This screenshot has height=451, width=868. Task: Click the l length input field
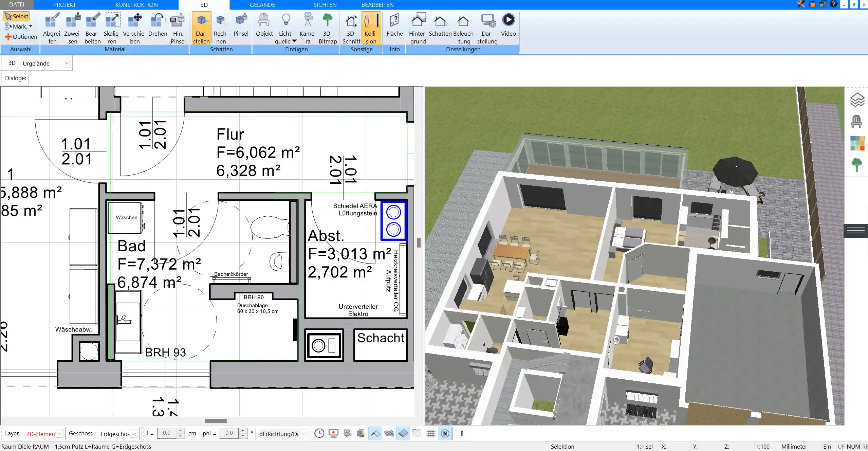click(x=167, y=433)
